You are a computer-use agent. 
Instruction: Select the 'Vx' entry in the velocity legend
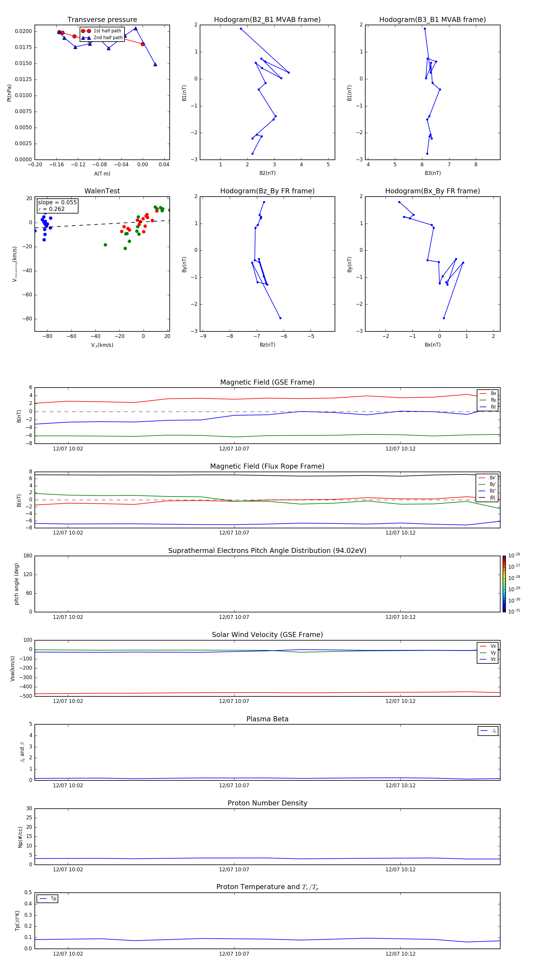pos(488,646)
